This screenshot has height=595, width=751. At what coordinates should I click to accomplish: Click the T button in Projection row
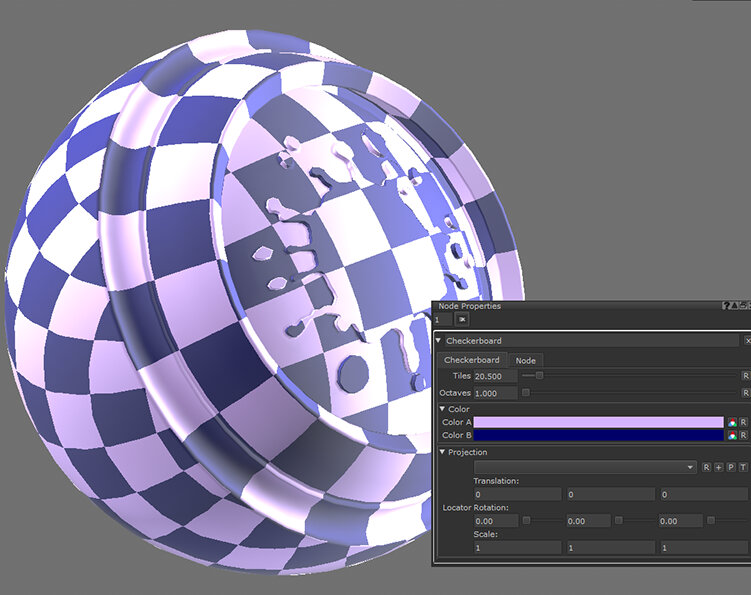pyautogui.click(x=743, y=467)
